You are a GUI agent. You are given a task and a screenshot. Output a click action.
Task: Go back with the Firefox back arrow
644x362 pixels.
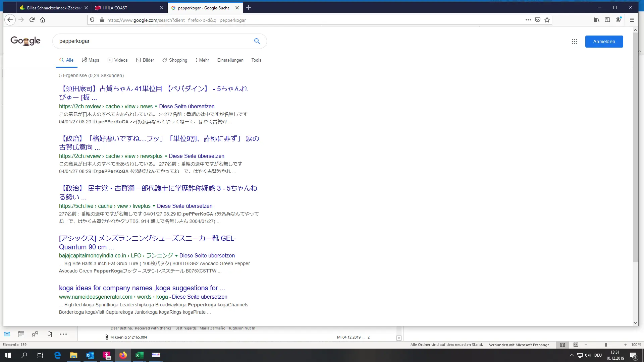tap(10, 20)
